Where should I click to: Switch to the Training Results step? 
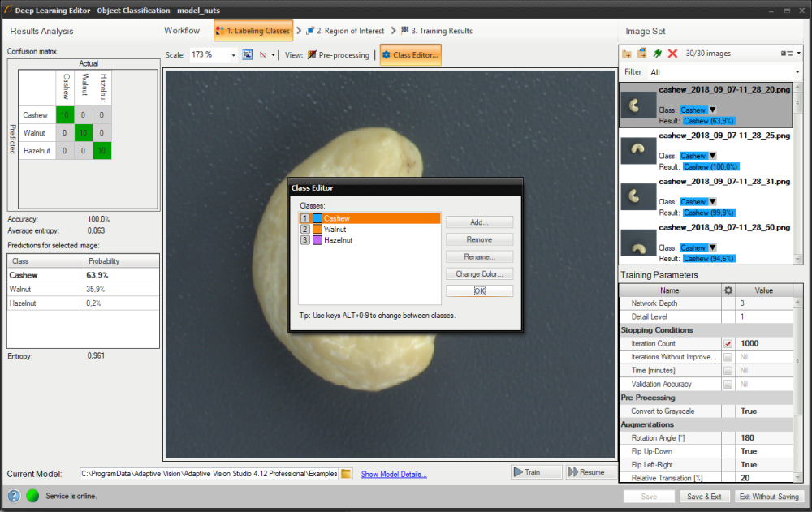(436, 31)
